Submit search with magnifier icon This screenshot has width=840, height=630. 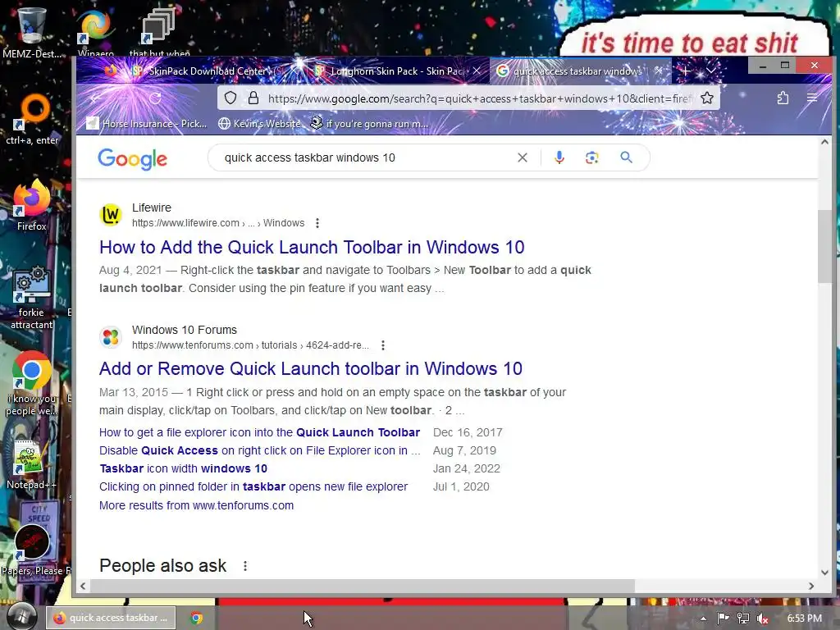point(626,157)
